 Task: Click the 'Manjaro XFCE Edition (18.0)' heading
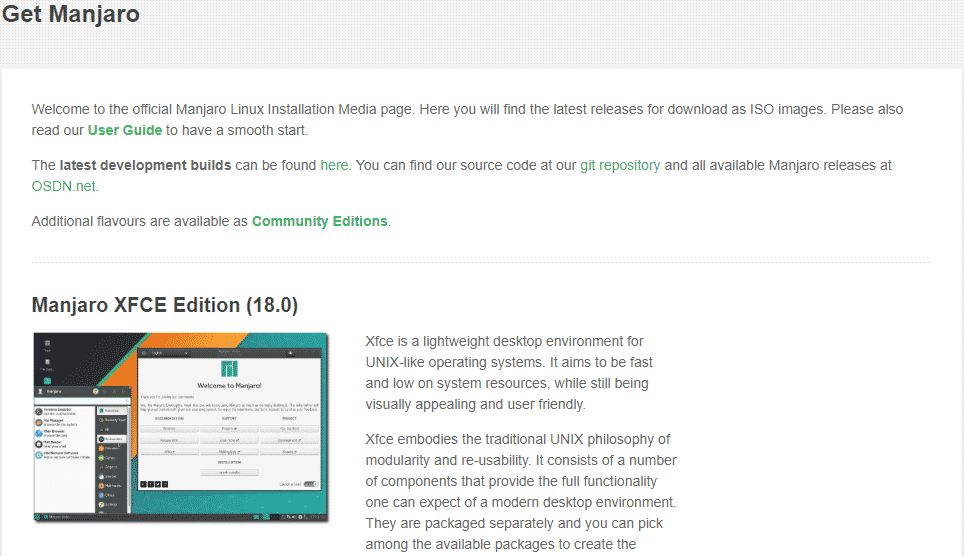(x=165, y=305)
